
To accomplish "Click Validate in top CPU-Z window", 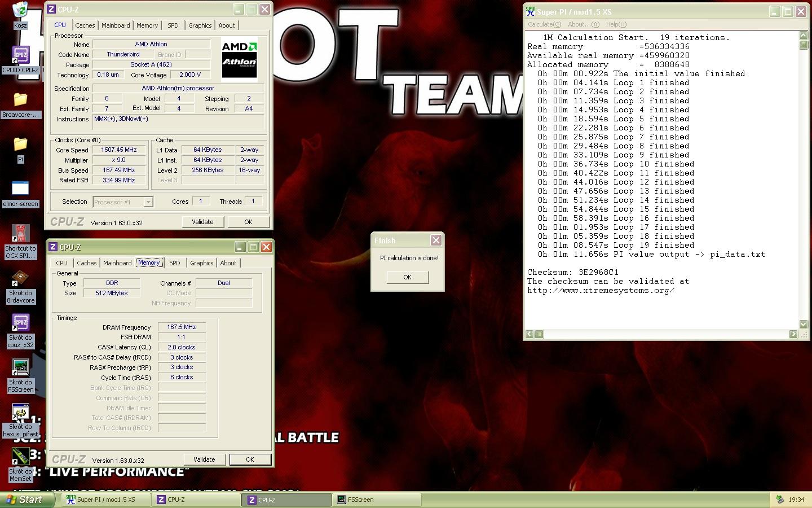I will (202, 222).
